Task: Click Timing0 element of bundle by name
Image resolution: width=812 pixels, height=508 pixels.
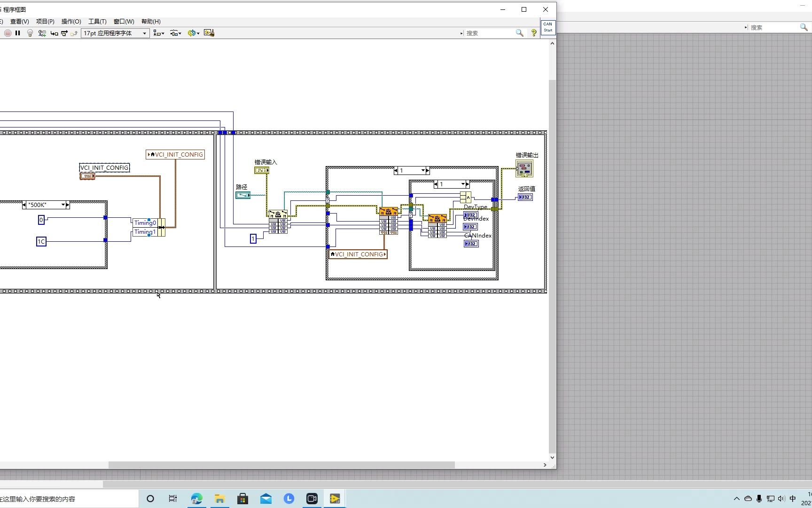Action: coord(145,223)
